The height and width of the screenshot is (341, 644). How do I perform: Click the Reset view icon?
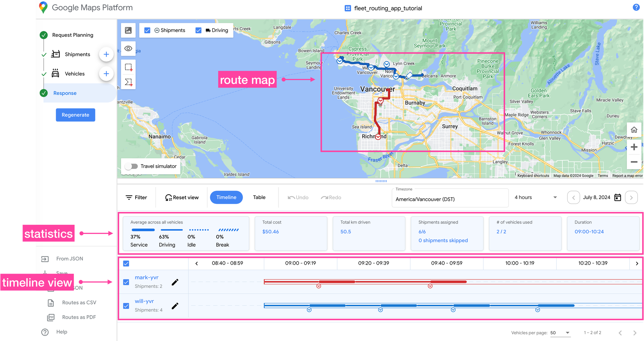pos(168,197)
